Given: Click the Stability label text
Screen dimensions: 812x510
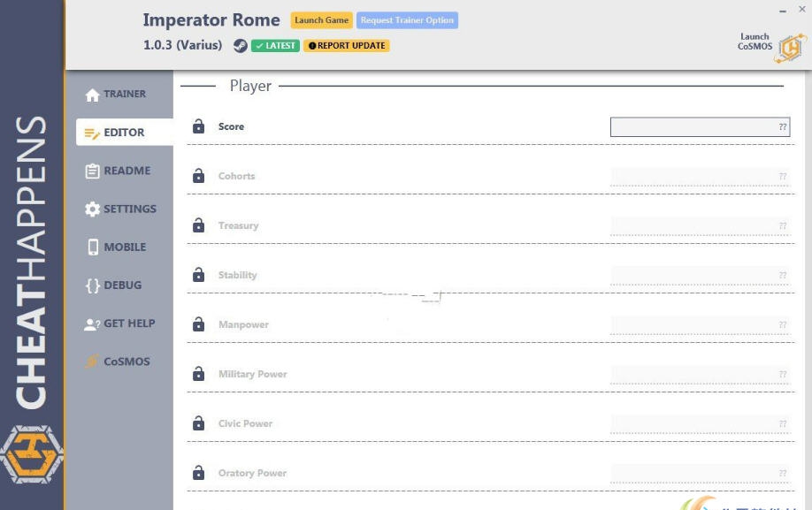Looking at the screenshot, I should (x=238, y=275).
